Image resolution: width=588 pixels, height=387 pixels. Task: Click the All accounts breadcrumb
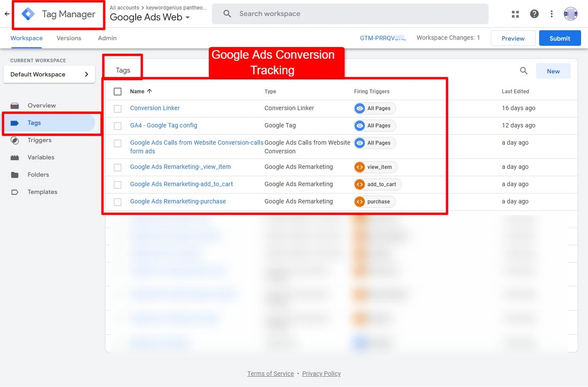pos(125,8)
